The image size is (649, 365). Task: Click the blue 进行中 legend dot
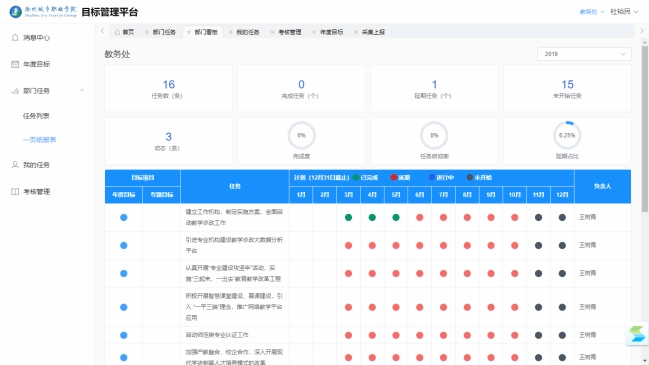coord(432,178)
